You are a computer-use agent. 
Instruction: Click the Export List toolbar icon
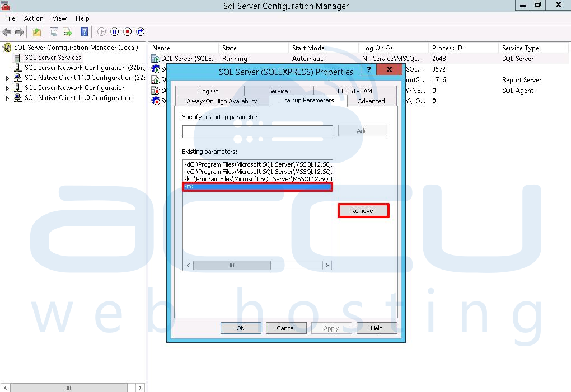(67, 32)
